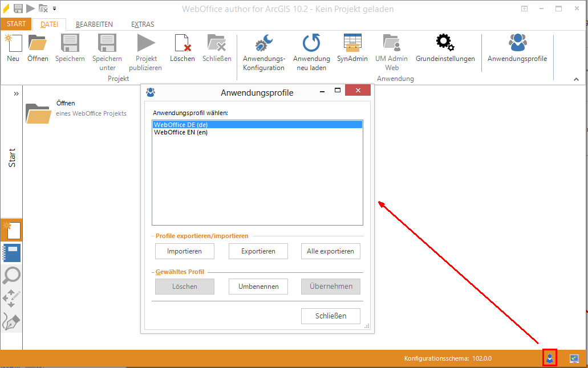Click the Neu project icon in the ribbon
Image resolution: width=588 pixels, height=368 pixels.
click(x=13, y=44)
